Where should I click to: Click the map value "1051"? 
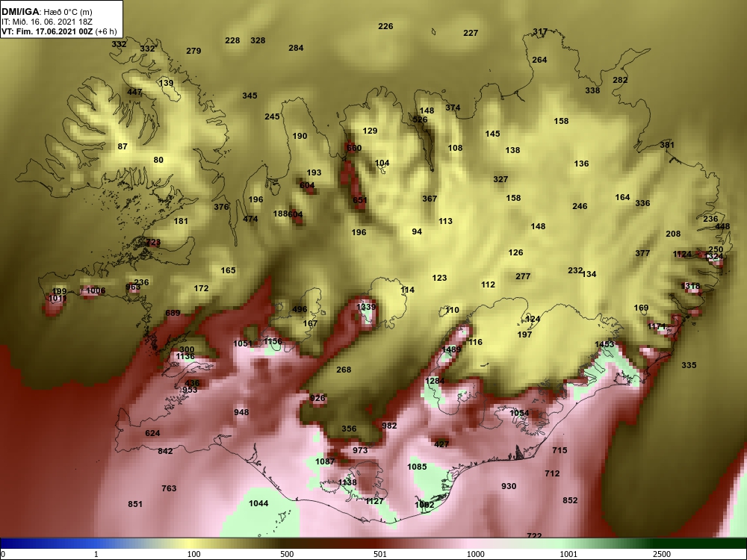(x=243, y=343)
